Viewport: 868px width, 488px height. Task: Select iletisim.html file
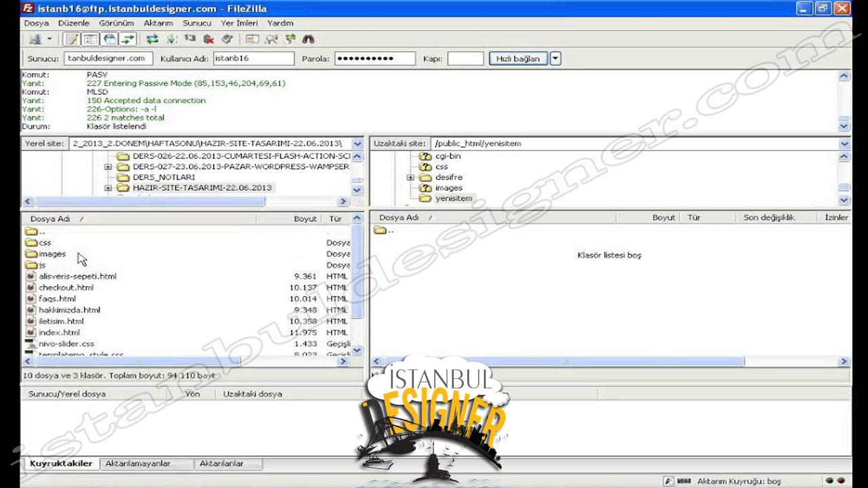click(x=61, y=321)
